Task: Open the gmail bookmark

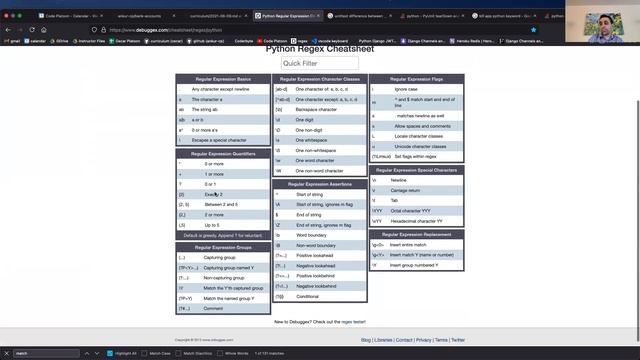Action: point(12,41)
